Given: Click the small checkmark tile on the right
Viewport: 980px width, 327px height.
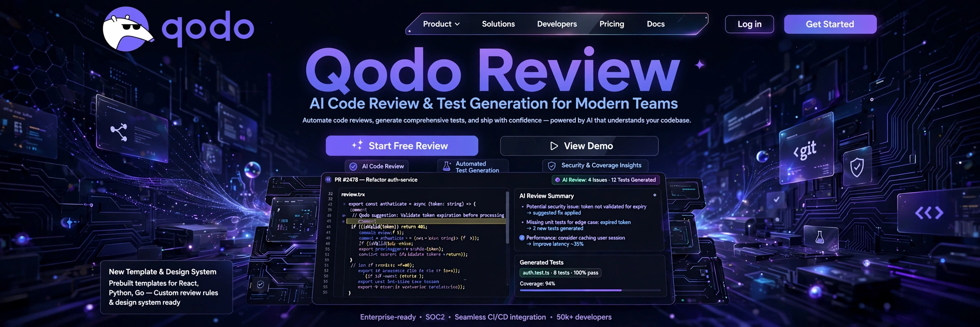Looking at the screenshot, I should (777, 199).
